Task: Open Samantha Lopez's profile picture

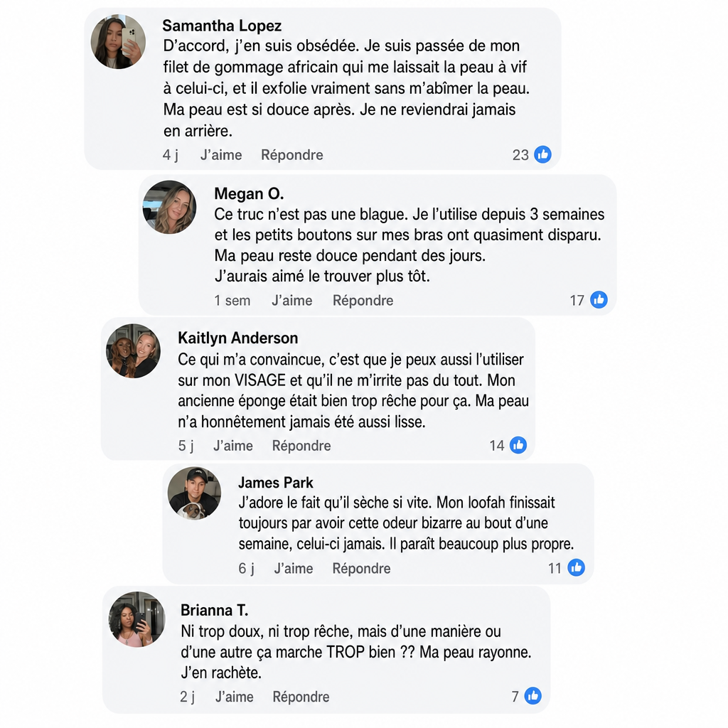Action: (x=118, y=42)
